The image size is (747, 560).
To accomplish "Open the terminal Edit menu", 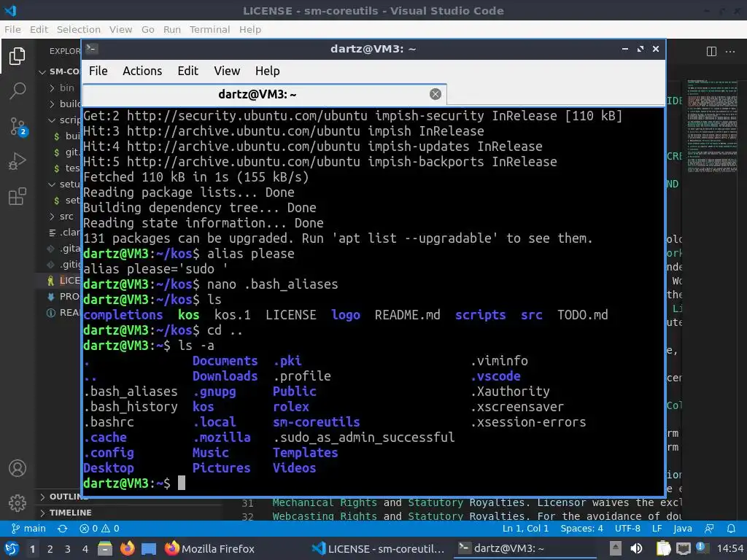I will click(x=187, y=71).
